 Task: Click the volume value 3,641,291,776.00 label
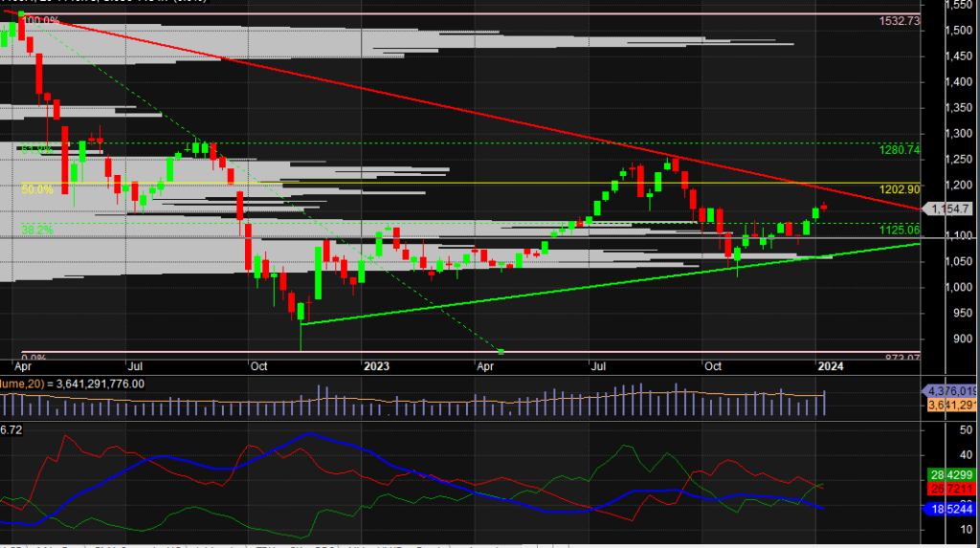[x=100, y=384]
